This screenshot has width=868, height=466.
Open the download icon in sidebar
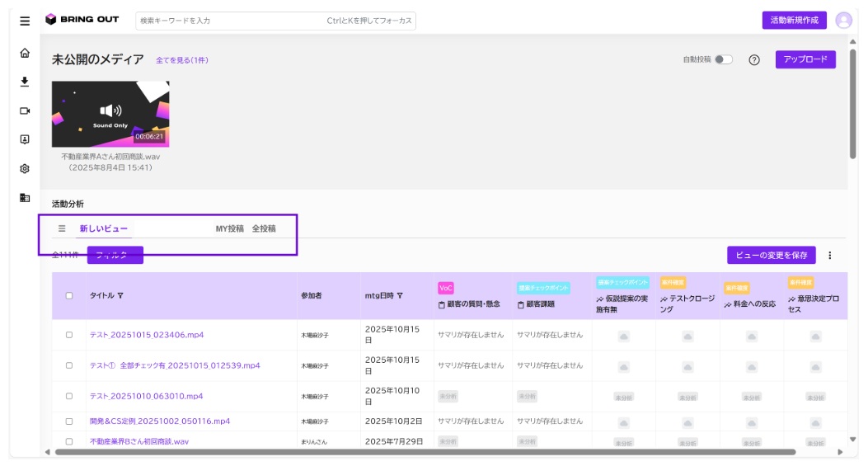click(x=25, y=82)
